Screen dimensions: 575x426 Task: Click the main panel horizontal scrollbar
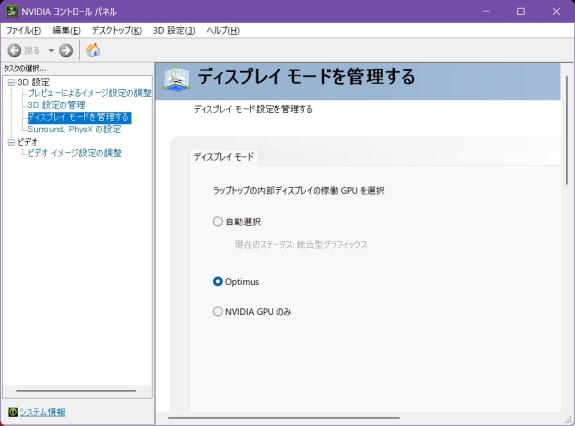pos(283,417)
